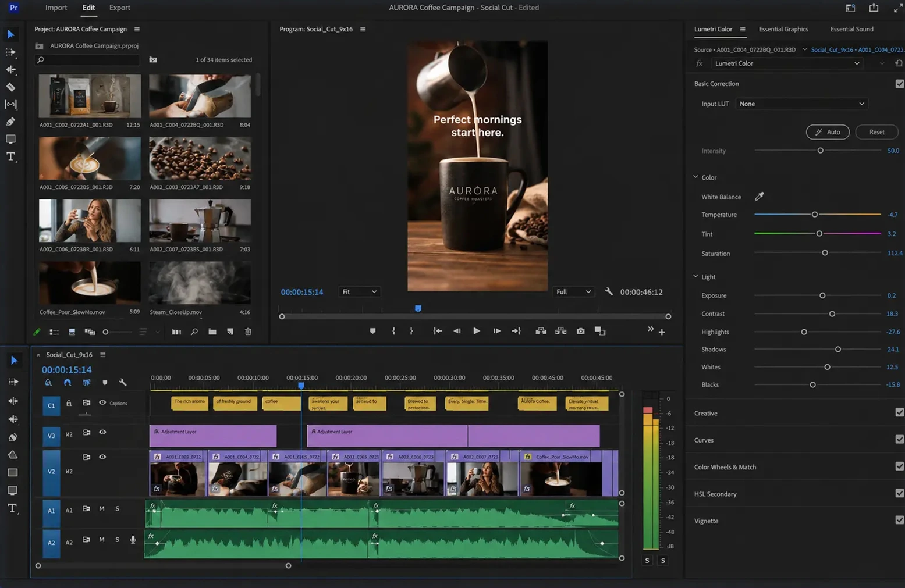This screenshot has width=905, height=588.
Task: Open the Essential Graphics tab
Action: point(783,29)
